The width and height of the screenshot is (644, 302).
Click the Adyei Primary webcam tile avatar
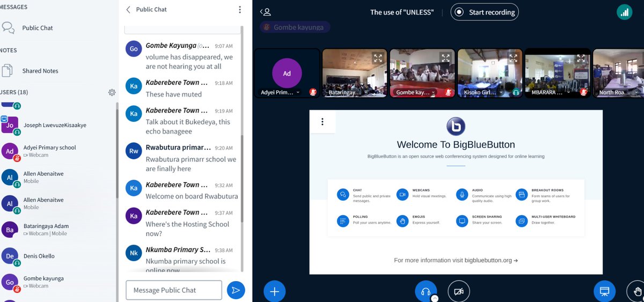tap(287, 73)
